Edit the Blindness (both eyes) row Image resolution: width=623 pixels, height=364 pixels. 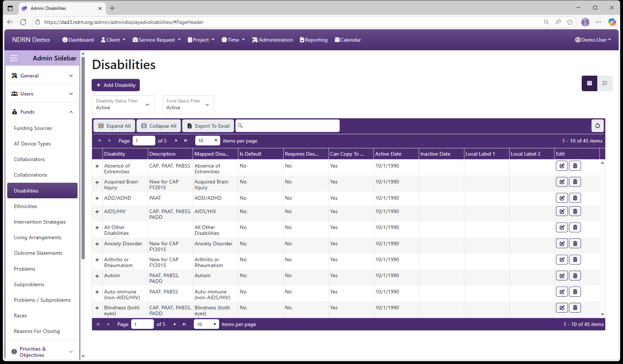click(562, 308)
